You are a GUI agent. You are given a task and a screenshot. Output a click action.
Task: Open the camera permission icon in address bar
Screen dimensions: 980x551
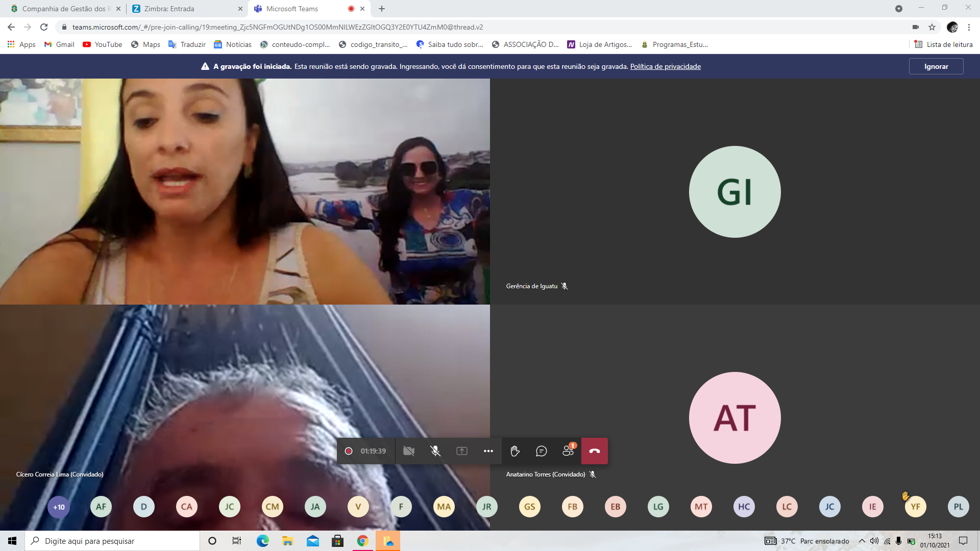916,27
